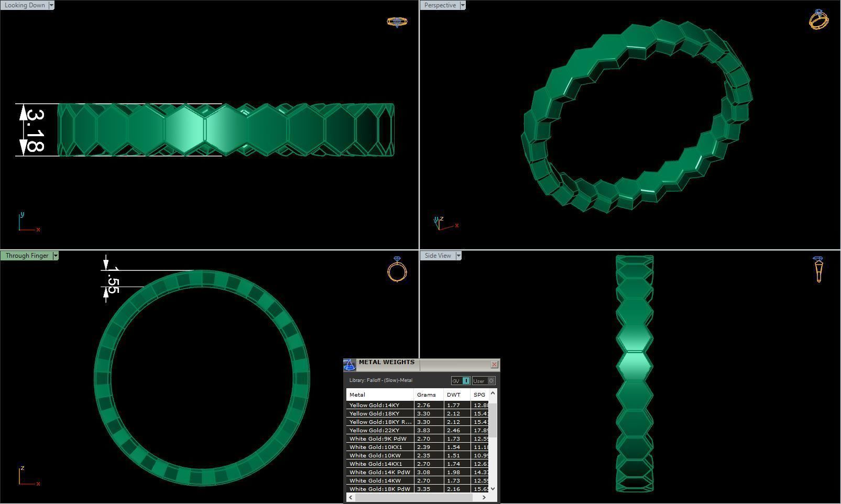
Task: Activate the Through Finger viewport label
Action: click(x=27, y=256)
